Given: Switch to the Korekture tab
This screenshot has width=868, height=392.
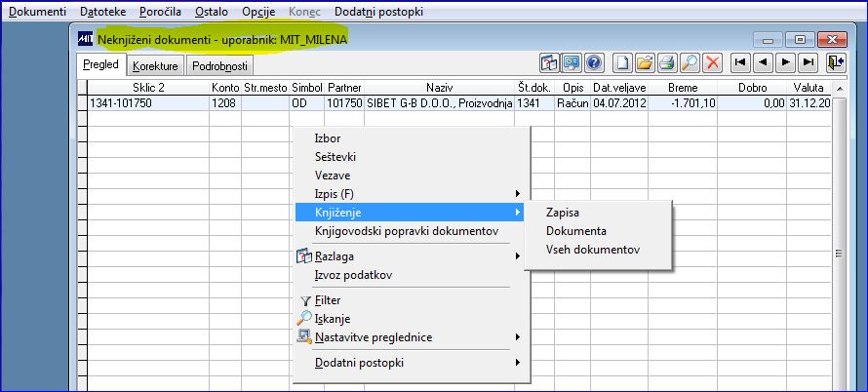Looking at the screenshot, I should click(x=155, y=66).
